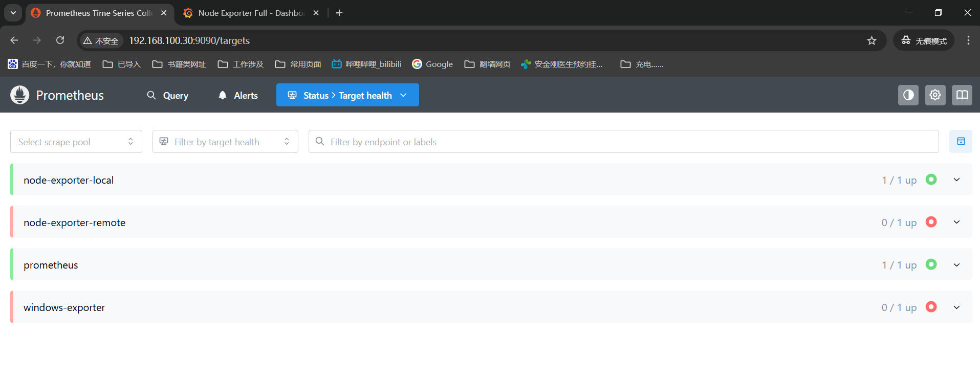Image resolution: width=980 pixels, height=379 pixels.
Task: Open the 常用页面 bookmark folder
Action: (x=298, y=64)
